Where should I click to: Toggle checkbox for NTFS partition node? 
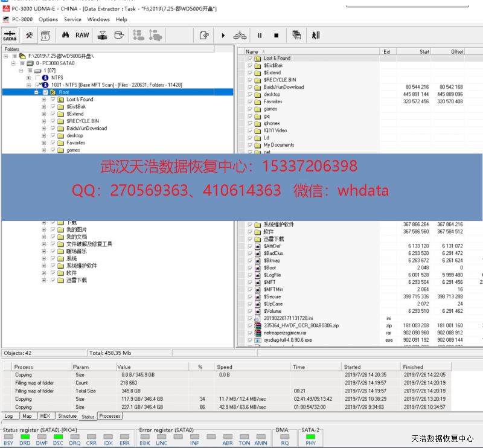(x=38, y=78)
